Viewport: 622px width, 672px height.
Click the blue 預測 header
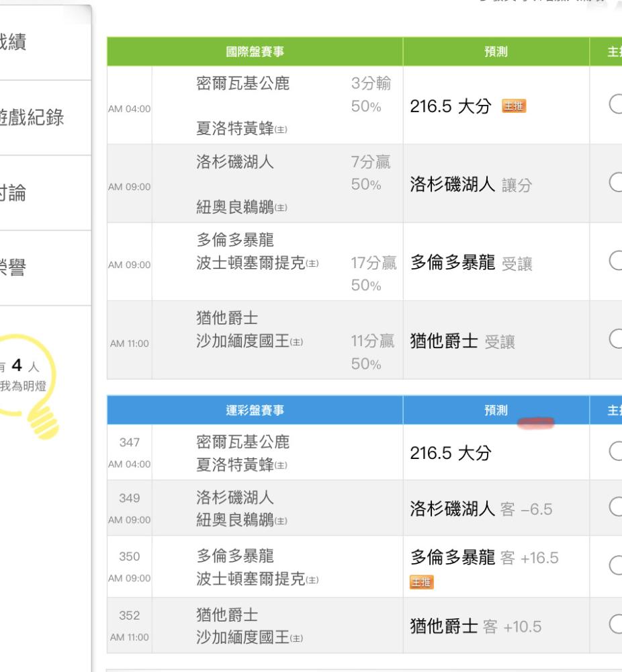[x=496, y=410]
